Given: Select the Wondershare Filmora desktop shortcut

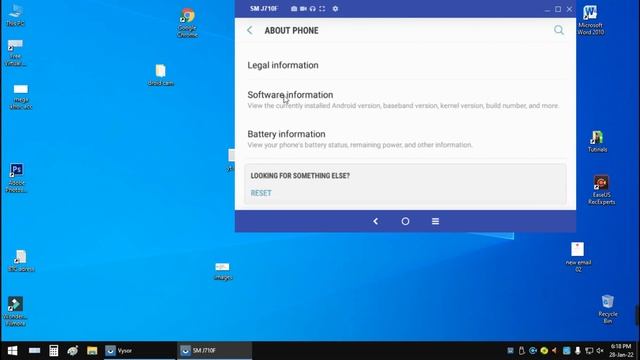Looking at the screenshot, I should (16, 311).
